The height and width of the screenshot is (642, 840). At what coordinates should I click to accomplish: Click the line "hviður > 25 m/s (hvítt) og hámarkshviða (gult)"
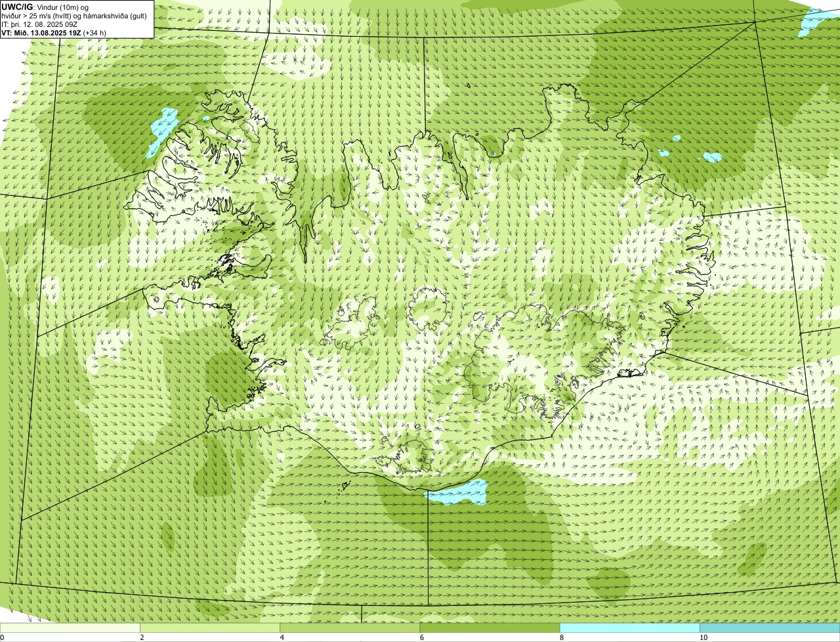click(74, 15)
